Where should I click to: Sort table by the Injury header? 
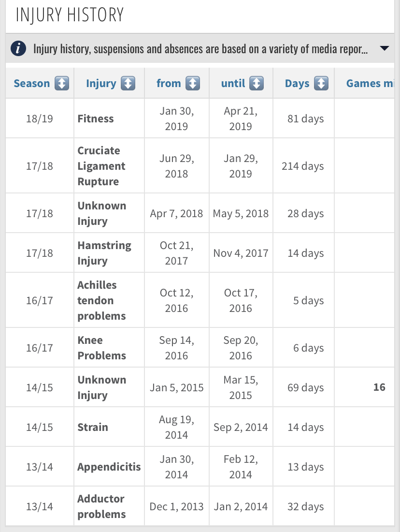(x=101, y=84)
